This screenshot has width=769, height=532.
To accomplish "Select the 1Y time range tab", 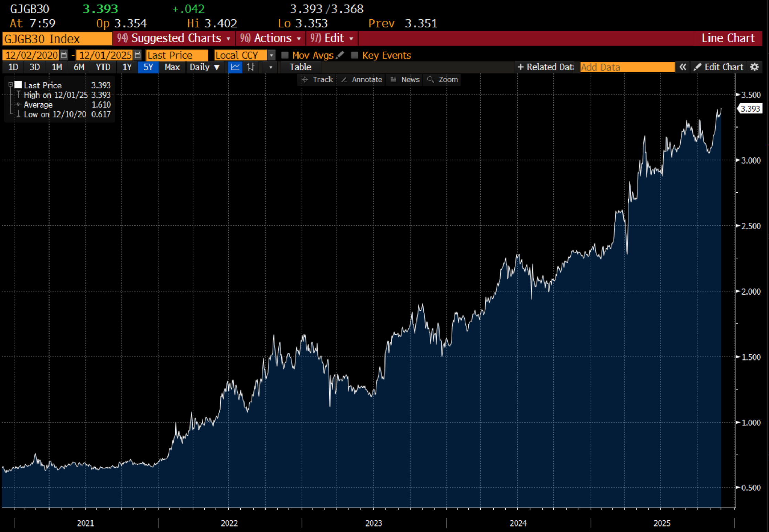I will [127, 67].
